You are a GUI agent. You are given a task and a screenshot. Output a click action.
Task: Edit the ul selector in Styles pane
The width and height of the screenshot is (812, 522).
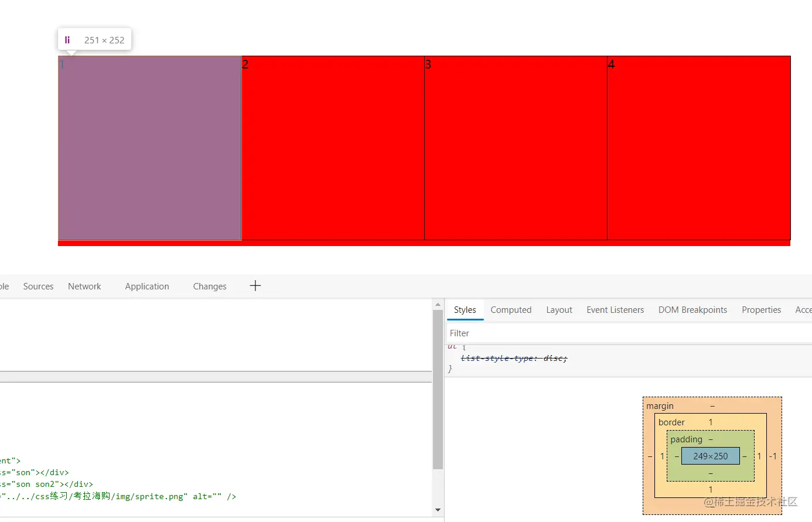[x=451, y=346]
